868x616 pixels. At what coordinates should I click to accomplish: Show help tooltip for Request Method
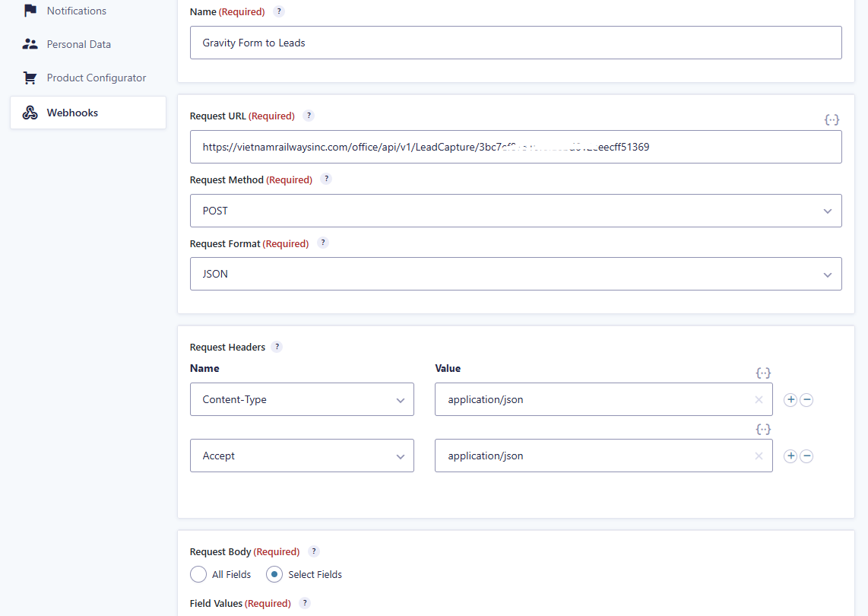click(326, 179)
